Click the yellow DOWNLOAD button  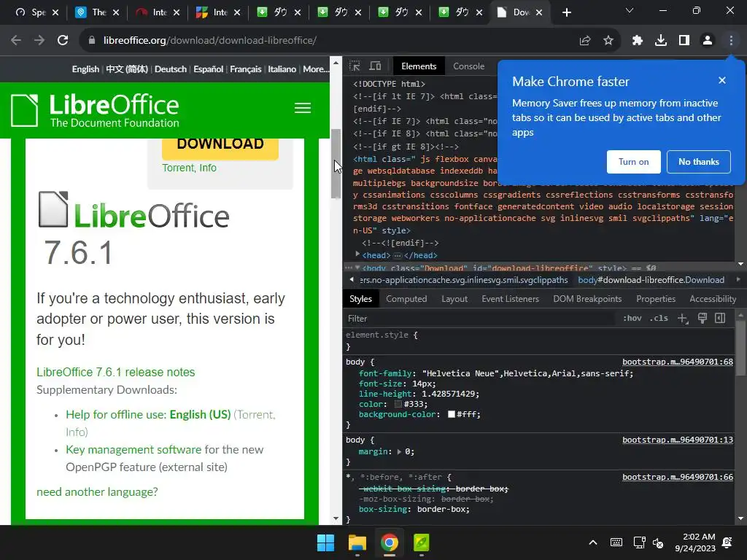coord(220,147)
